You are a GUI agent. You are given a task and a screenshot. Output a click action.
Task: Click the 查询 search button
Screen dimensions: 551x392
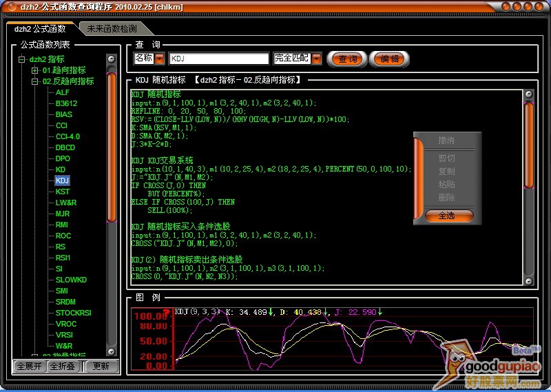(347, 59)
